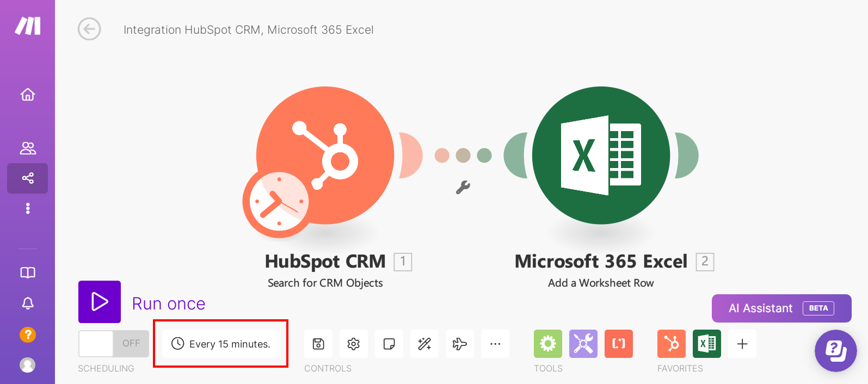Click Add a Worksheet Row text

tap(601, 283)
